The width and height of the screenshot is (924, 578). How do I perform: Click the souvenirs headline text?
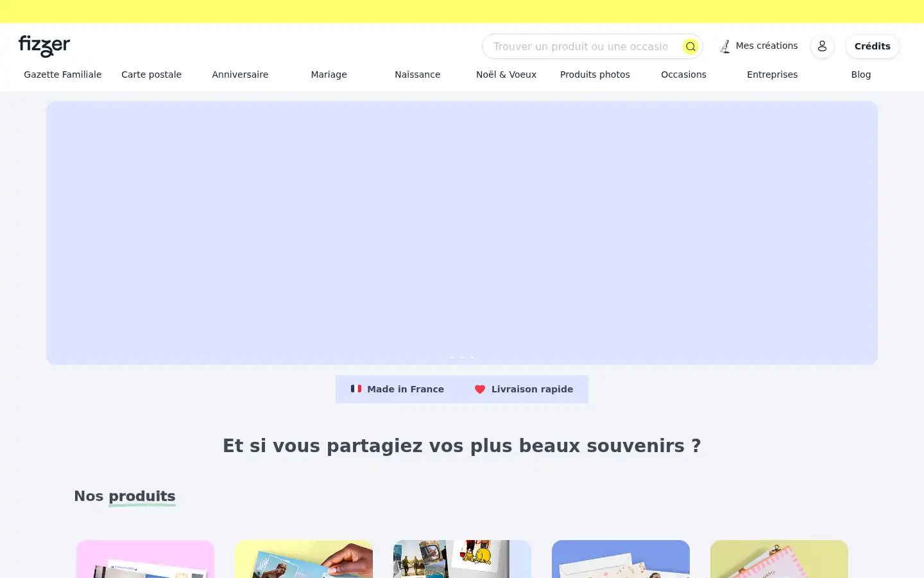coord(462,446)
